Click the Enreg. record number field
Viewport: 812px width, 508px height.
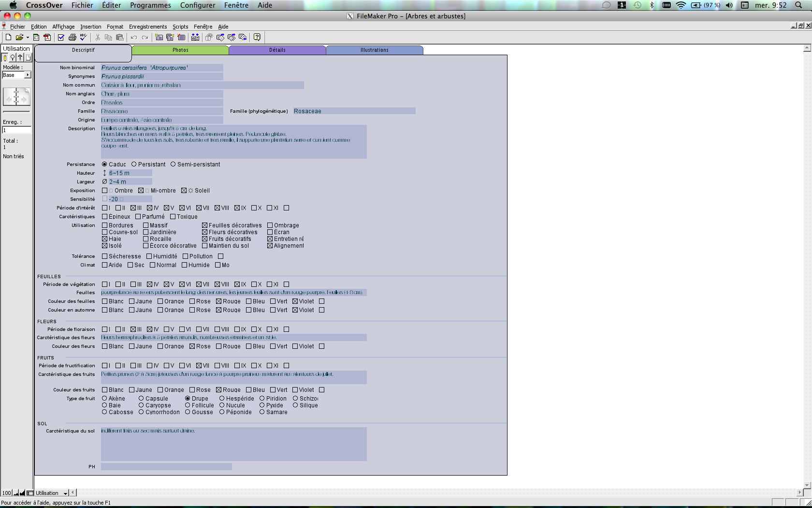[17, 130]
